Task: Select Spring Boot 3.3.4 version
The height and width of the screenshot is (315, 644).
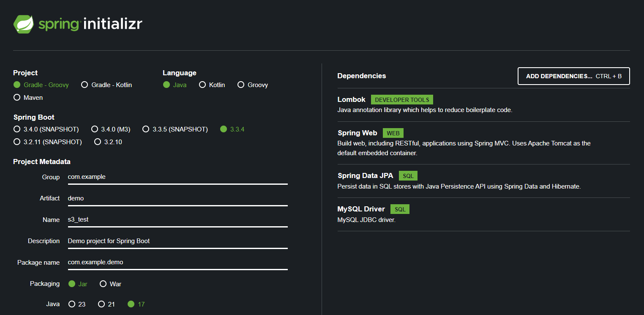Action: [232, 129]
